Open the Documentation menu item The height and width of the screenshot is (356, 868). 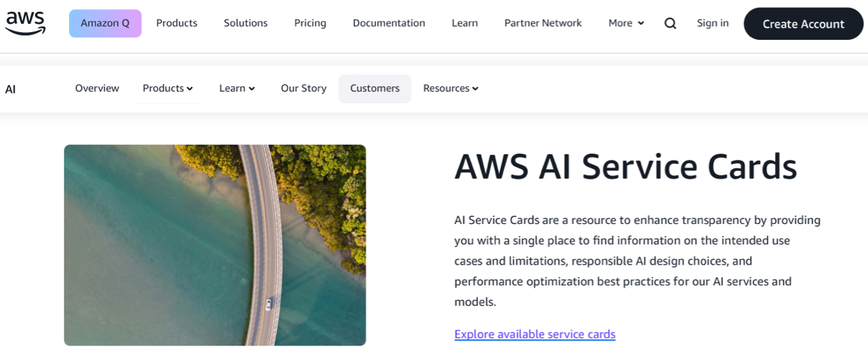coord(389,23)
